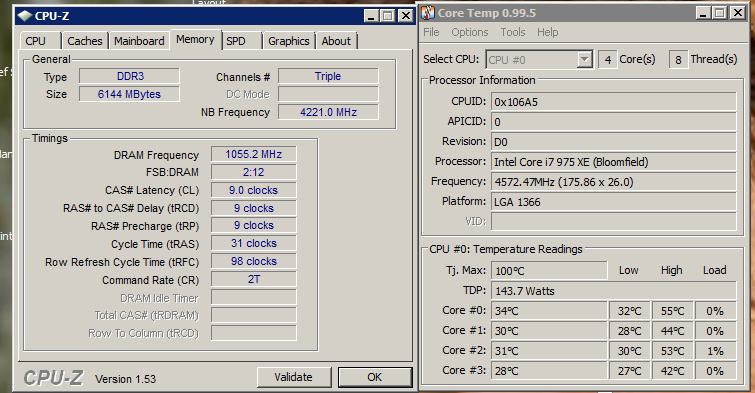
Task: Click the Revision D0 field
Action: [613, 142]
